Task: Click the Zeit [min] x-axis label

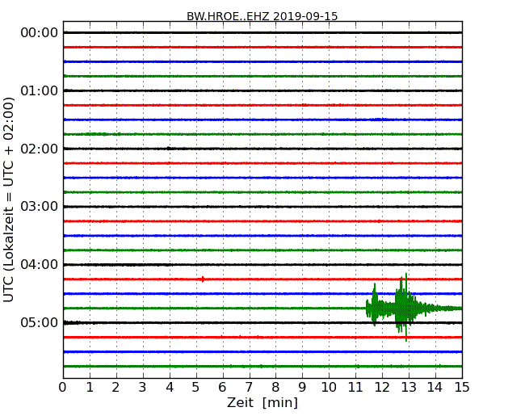Action: click(x=262, y=402)
